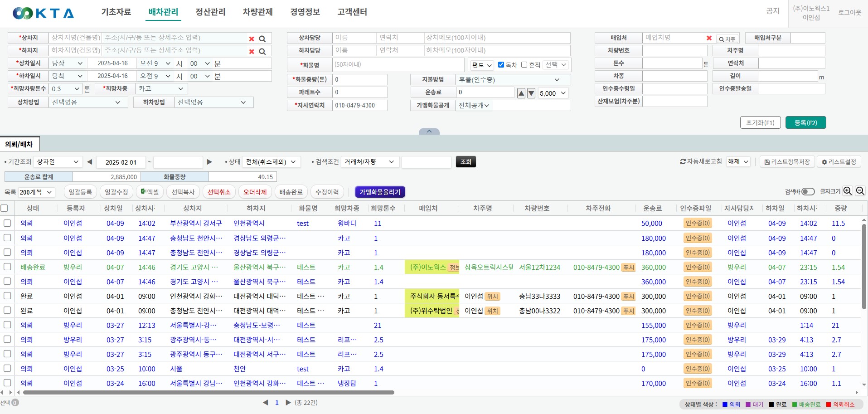
Task: Go to previous period with left arrow
Action: pos(90,162)
